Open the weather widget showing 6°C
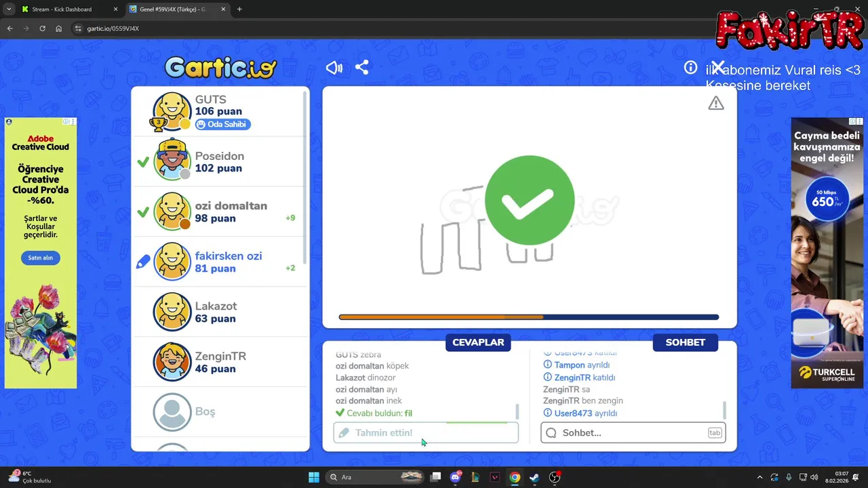This screenshot has height=488, width=868. click(30, 477)
